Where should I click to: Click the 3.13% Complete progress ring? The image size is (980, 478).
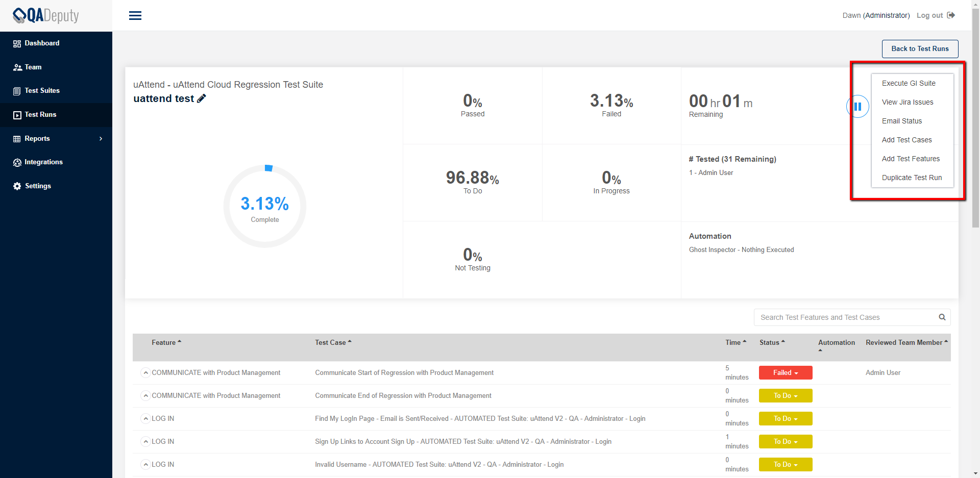click(265, 206)
